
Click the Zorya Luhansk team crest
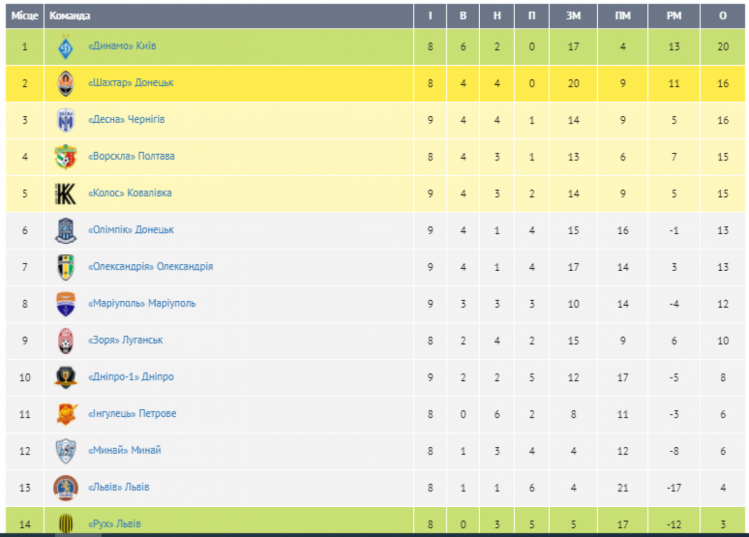(x=66, y=341)
